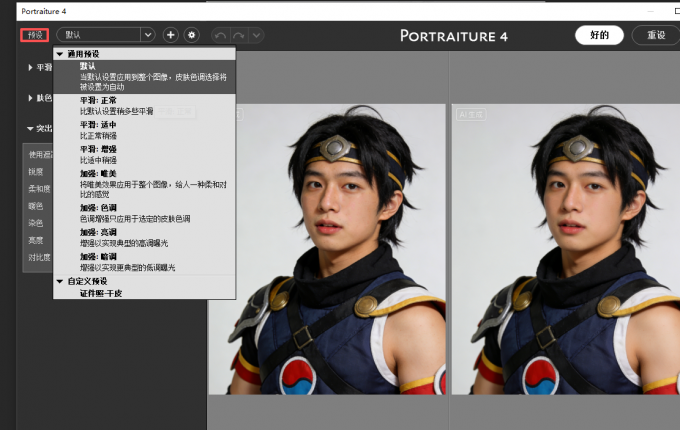Click the 柔和度 parameter label
This screenshot has height=430, width=680.
coord(39,189)
